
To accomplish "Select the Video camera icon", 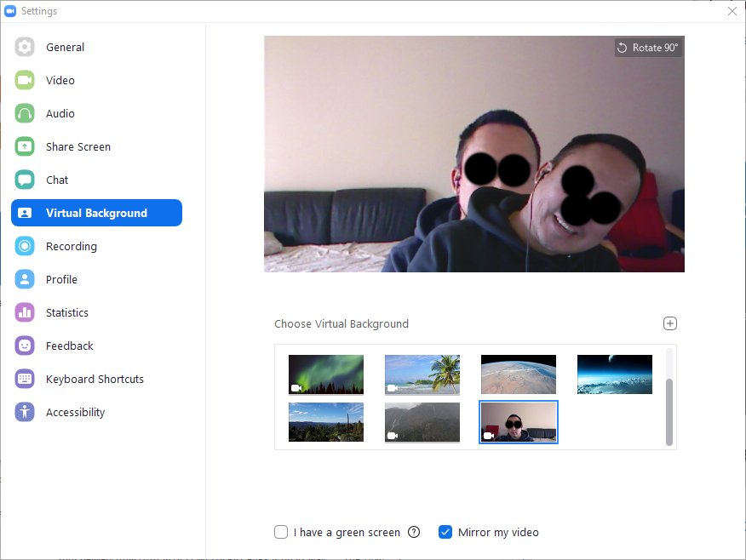I will [x=25, y=81].
